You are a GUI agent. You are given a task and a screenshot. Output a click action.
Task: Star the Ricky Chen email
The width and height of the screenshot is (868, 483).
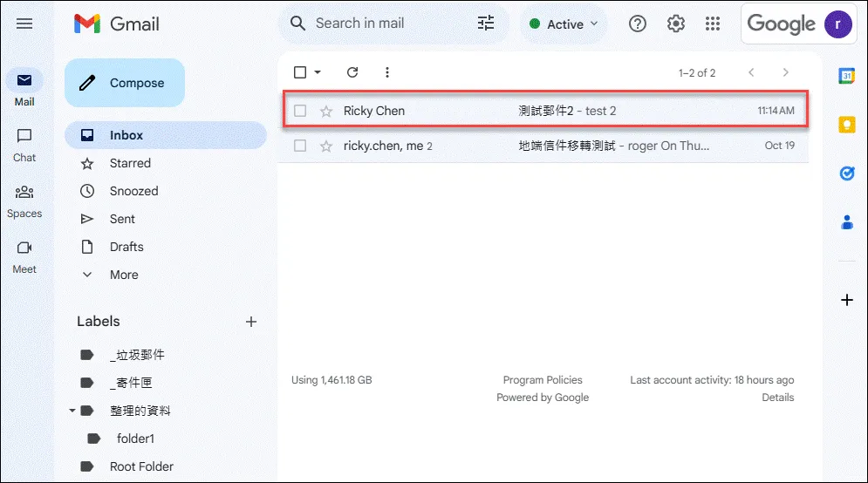click(326, 112)
